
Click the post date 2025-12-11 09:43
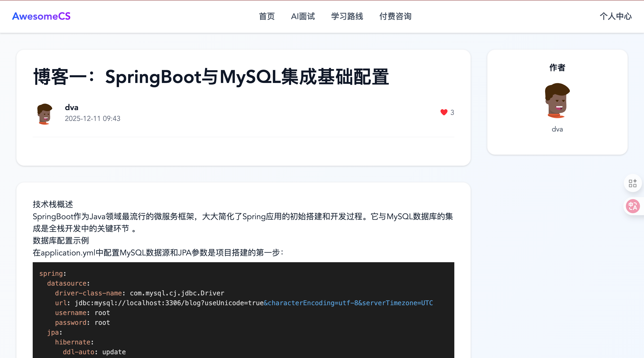coord(93,118)
